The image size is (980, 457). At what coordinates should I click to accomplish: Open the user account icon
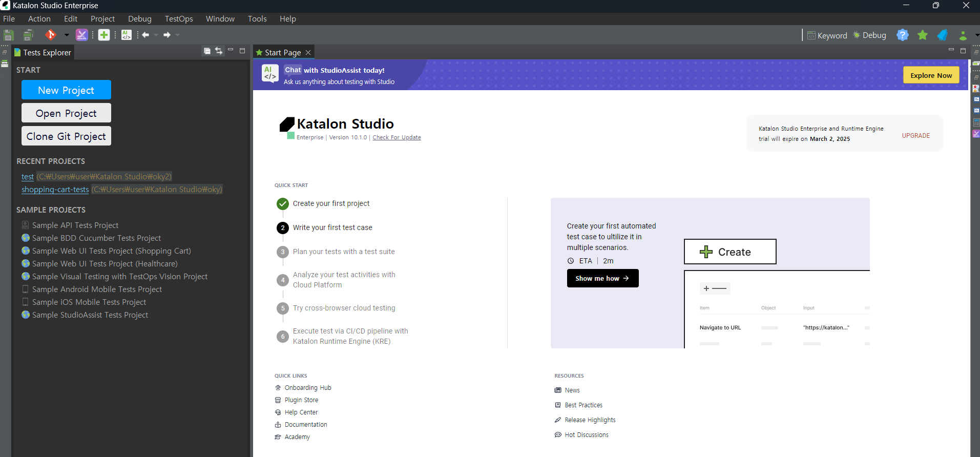tap(963, 35)
